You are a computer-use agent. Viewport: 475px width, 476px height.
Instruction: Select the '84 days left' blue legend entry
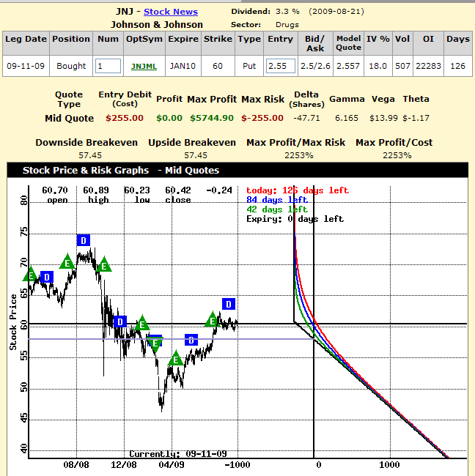pyautogui.click(x=277, y=200)
